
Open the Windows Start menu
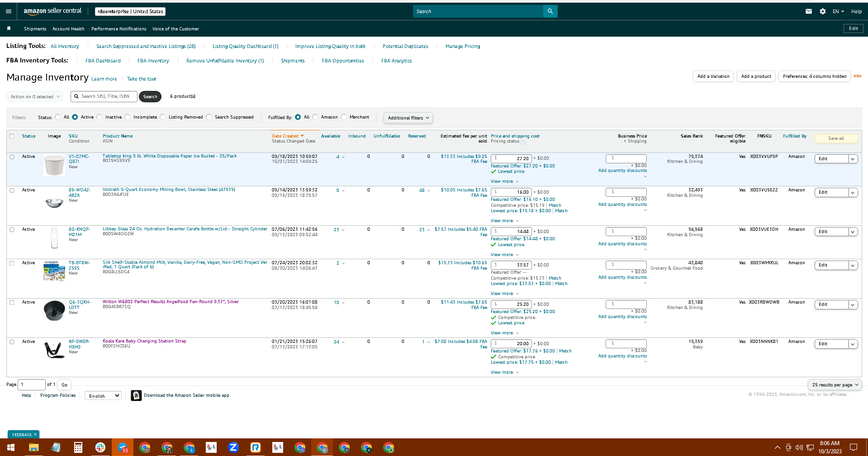coord(11,447)
